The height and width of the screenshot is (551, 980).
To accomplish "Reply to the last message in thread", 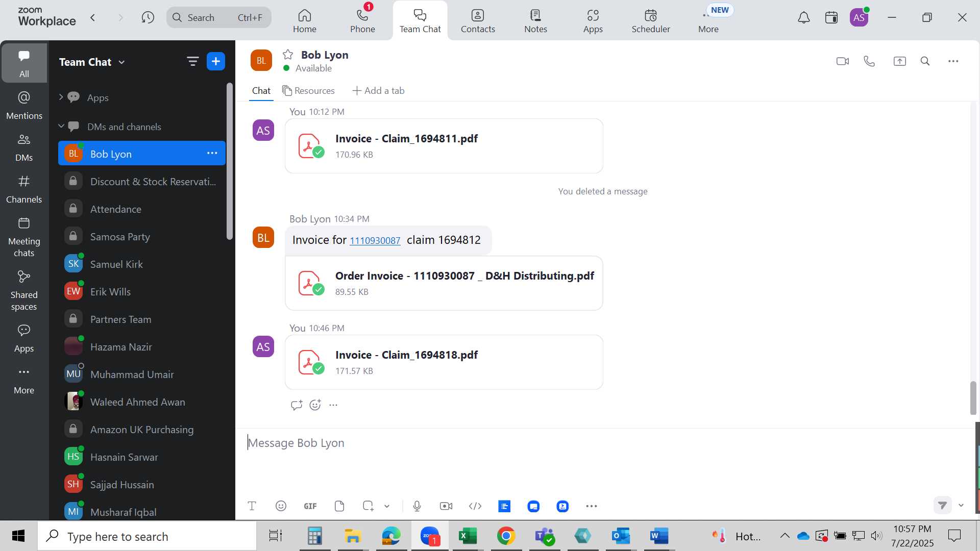I will (296, 405).
